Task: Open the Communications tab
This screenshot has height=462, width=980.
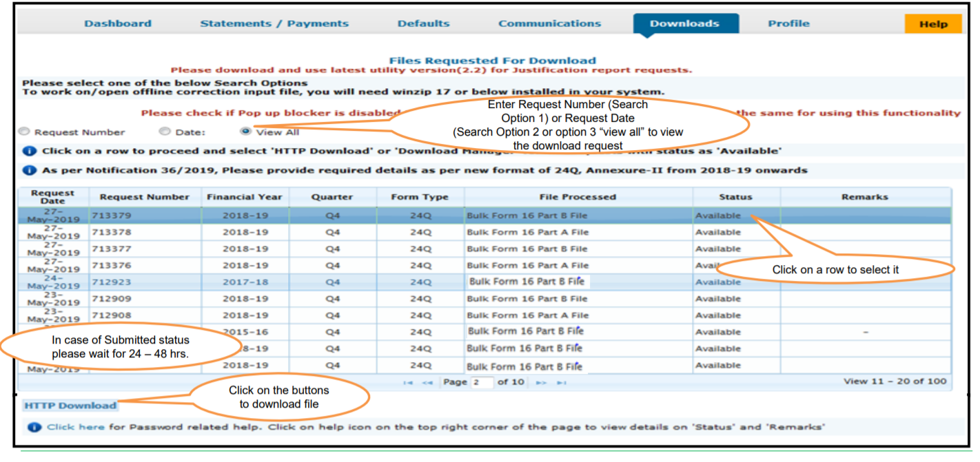Action: (x=549, y=23)
